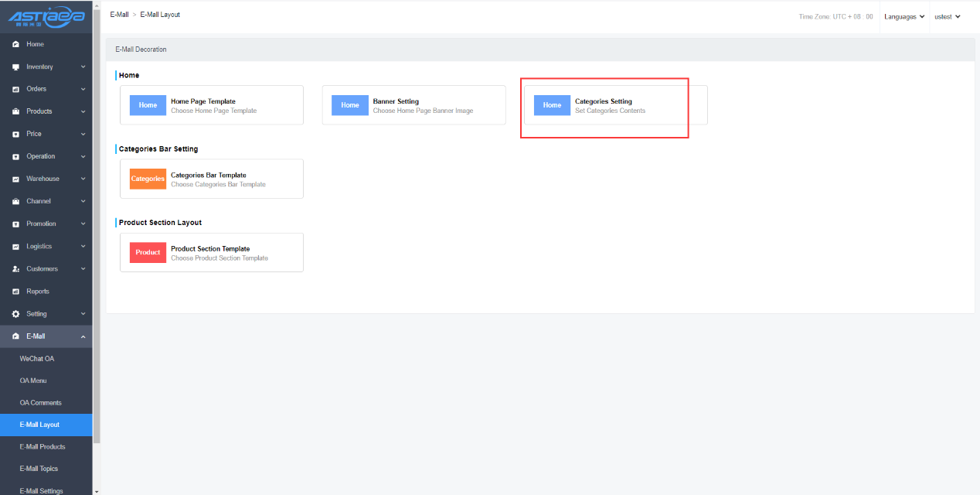This screenshot has height=495, width=980.
Task: Click the Warehouse sidebar icon
Action: [15, 179]
